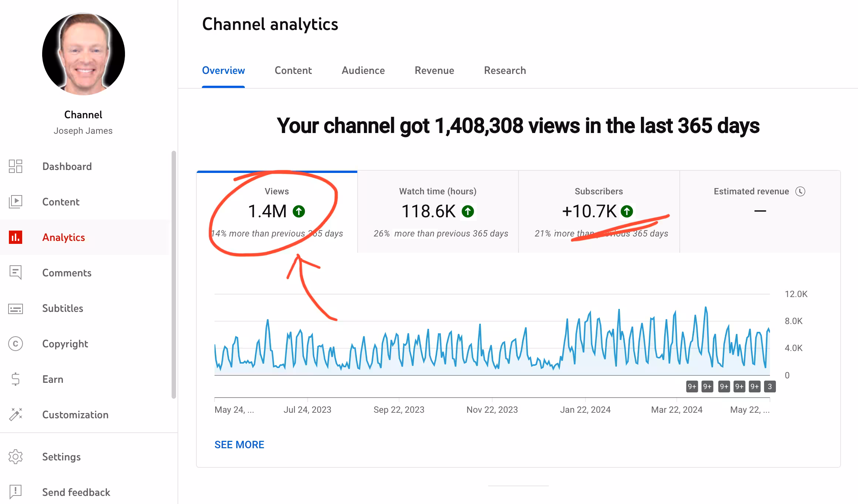Click the Content video library icon
This screenshot has width=858, height=504.
pos(16,202)
